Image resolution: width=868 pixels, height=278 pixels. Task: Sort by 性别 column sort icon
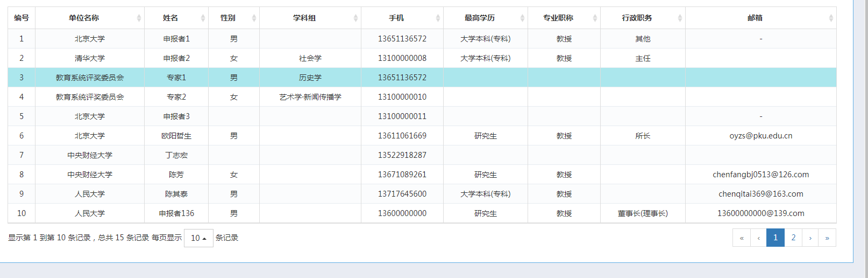[x=254, y=18]
